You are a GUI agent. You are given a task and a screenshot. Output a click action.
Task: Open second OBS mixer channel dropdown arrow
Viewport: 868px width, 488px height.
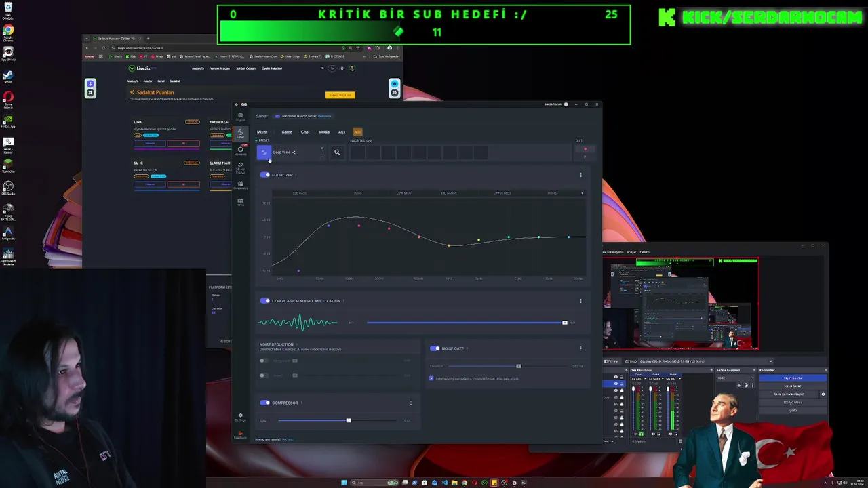663,378
